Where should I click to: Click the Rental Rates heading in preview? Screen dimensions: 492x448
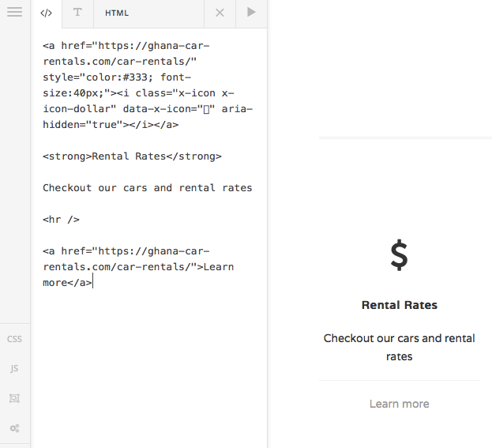(399, 305)
